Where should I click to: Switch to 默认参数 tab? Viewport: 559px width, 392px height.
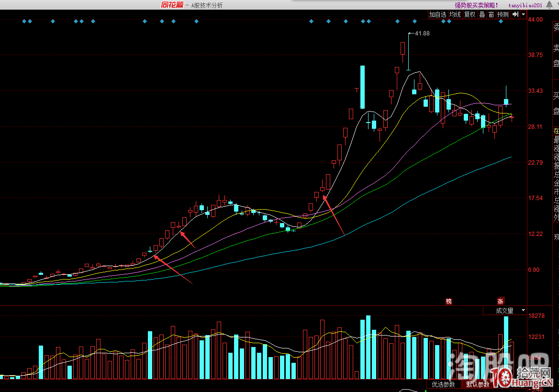478,384
